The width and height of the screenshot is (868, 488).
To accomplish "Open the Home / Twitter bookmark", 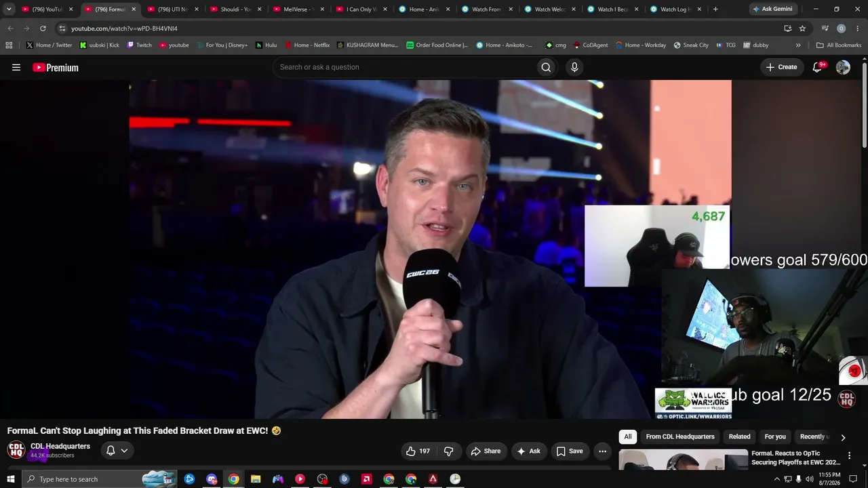I will 49,45.
